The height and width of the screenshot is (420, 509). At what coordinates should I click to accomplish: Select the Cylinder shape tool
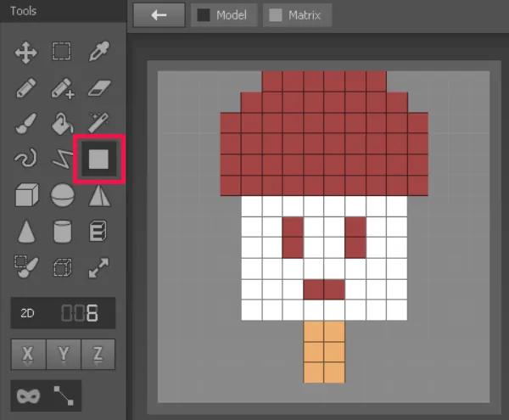[62, 232]
